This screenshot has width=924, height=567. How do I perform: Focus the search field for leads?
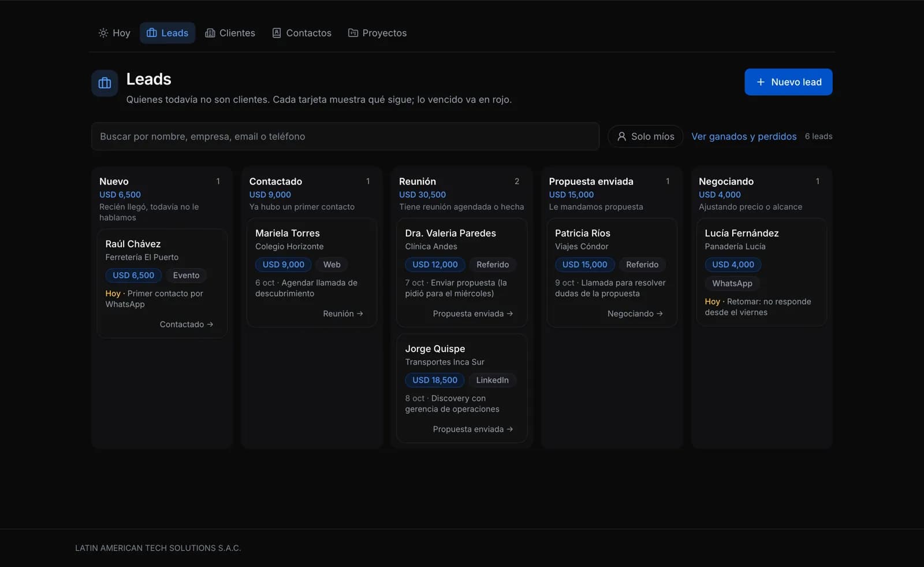345,136
